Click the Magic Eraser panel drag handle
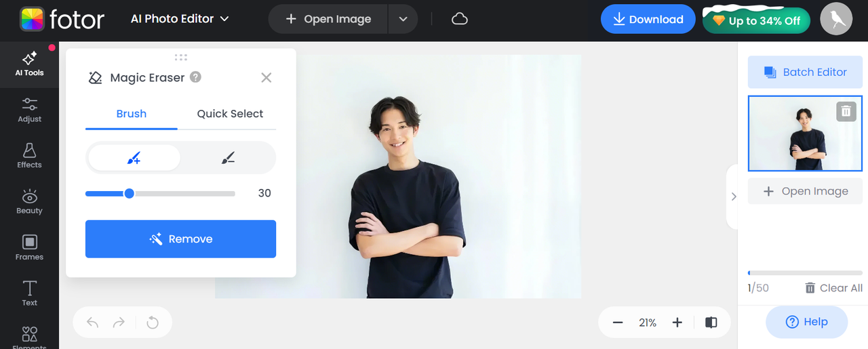This screenshot has width=868, height=349. click(180, 58)
